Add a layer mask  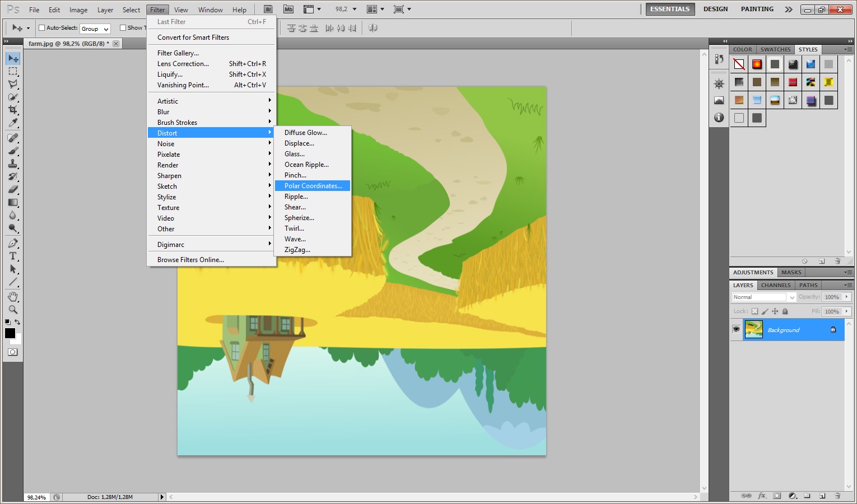pyautogui.click(x=777, y=496)
